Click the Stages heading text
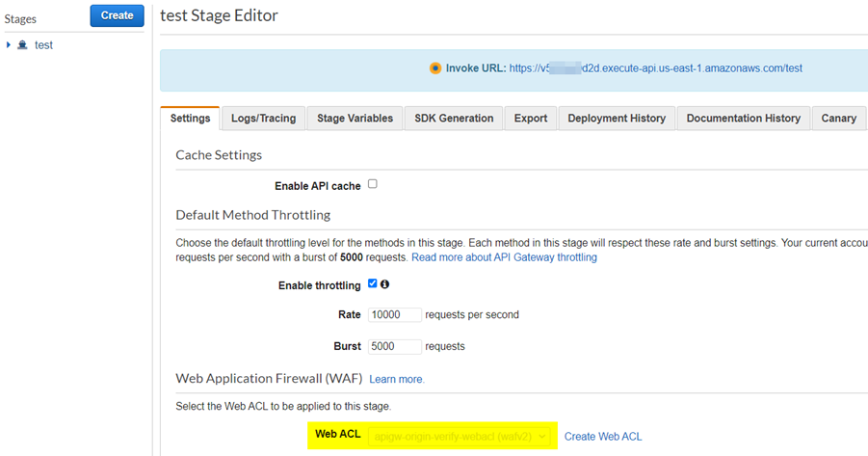Screen dimensions: 868x456 coord(20,19)
